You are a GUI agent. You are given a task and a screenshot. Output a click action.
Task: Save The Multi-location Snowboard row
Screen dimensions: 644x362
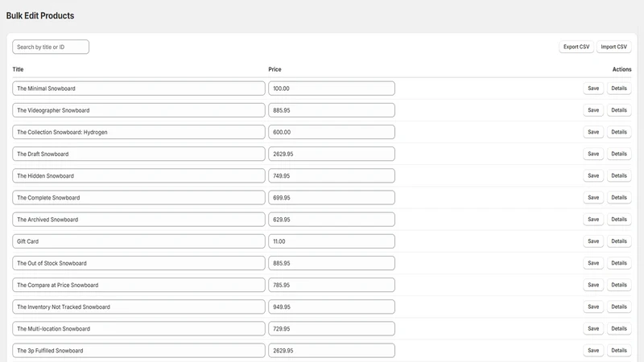pos(593,328)
